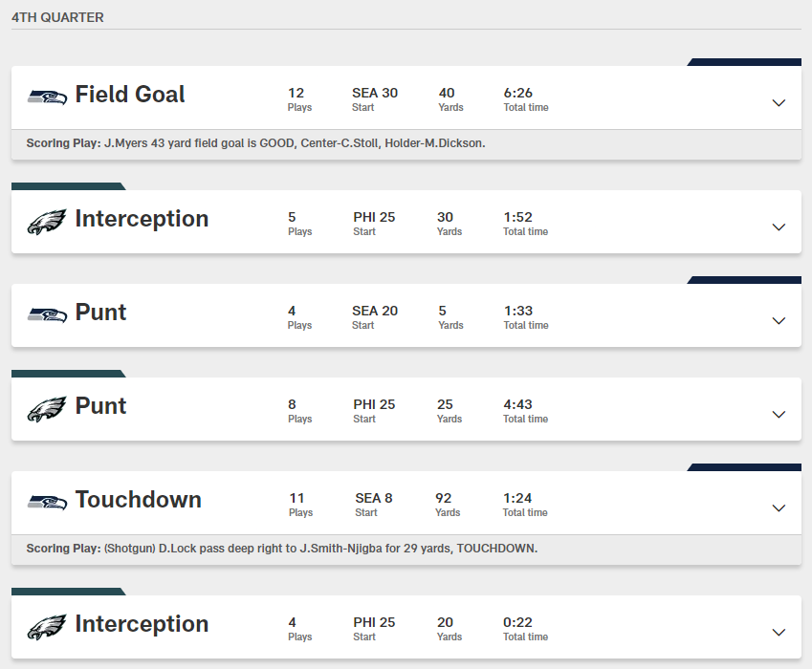
Task: Select the J.Myers field goal scoring play text
Action: (295, 143)
